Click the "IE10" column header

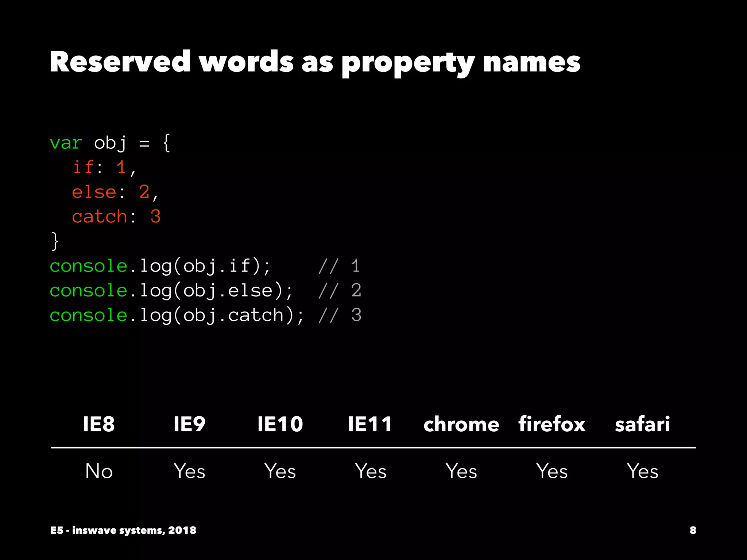pos(280,424)
